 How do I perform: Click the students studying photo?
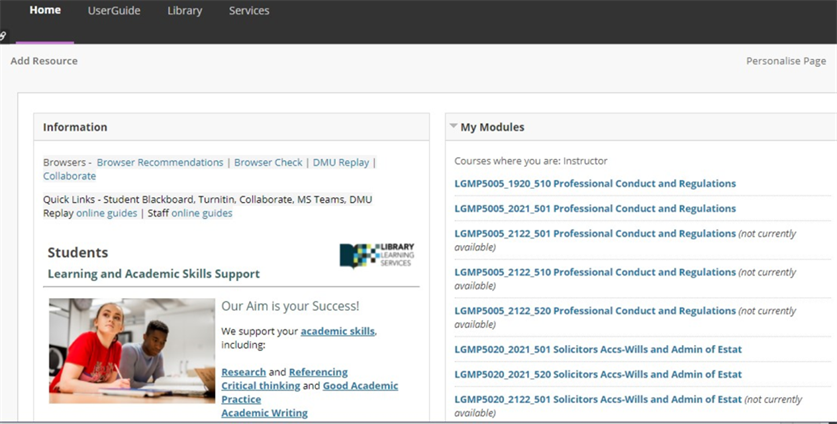(132, 350)
